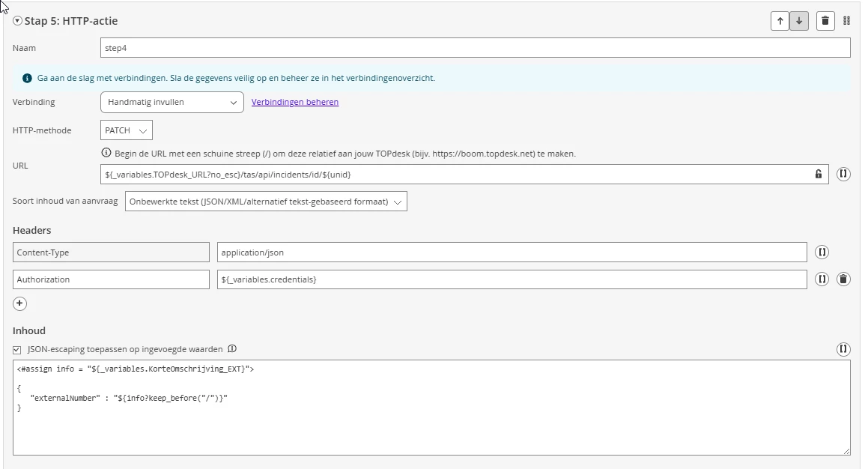Add a new header with plus icon
868x469 pixels.
tap(20, 303)
